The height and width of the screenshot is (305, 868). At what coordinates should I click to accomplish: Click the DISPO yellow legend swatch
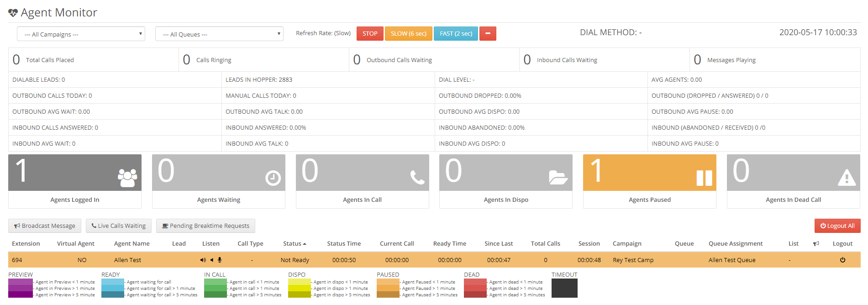click(x=300, y=288)
